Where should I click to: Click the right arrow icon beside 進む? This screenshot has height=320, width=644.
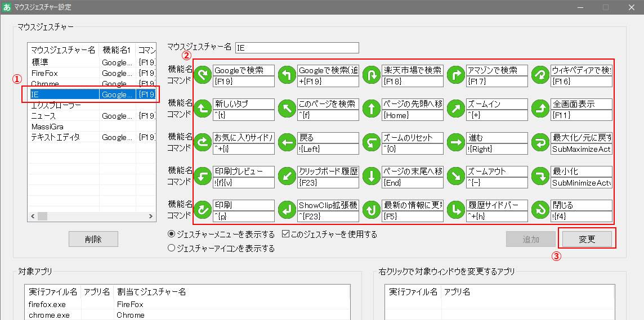tap(456, 142)
